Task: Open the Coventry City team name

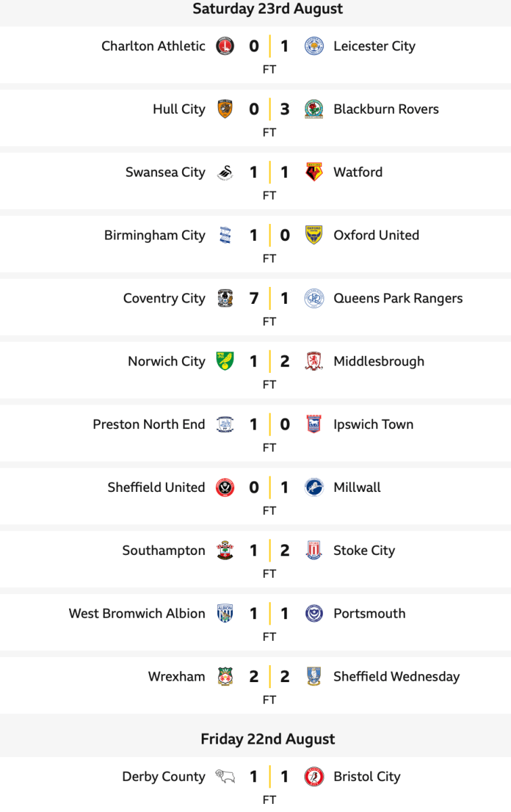Action: 164,298
